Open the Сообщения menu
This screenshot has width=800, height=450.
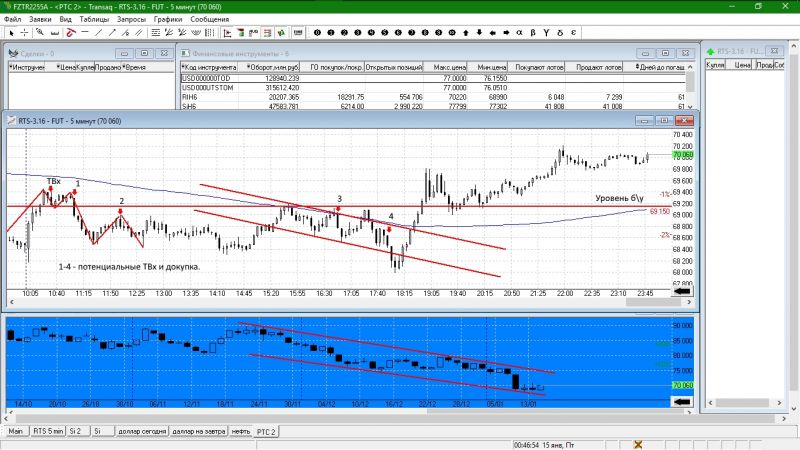click(209, 19)
